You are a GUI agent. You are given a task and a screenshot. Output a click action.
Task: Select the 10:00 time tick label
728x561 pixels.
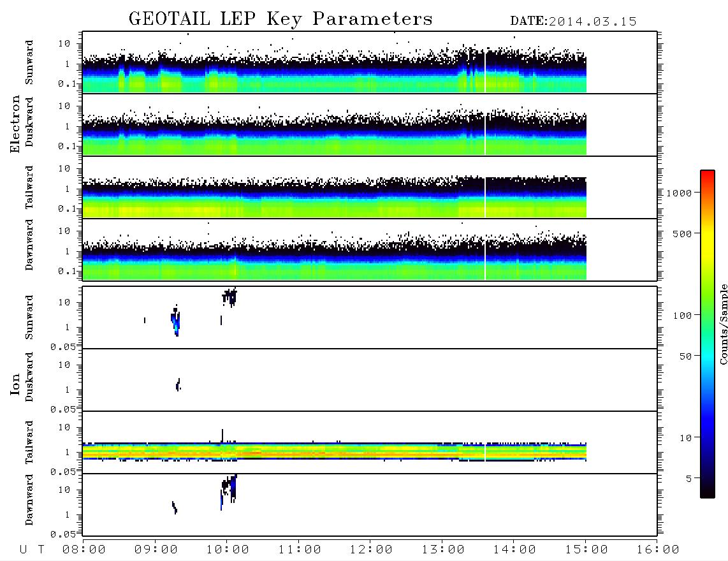[x=228, y=550]
